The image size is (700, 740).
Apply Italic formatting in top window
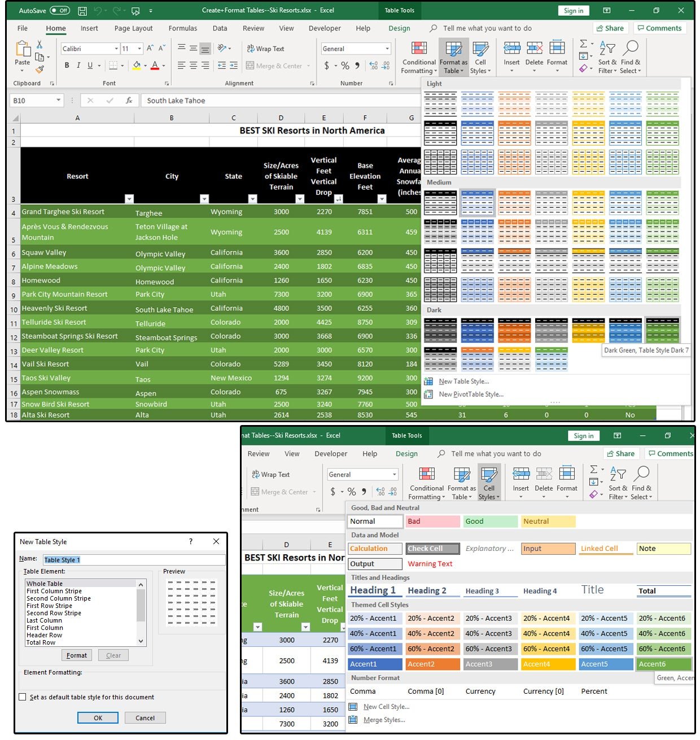click(x=78, y=65)
